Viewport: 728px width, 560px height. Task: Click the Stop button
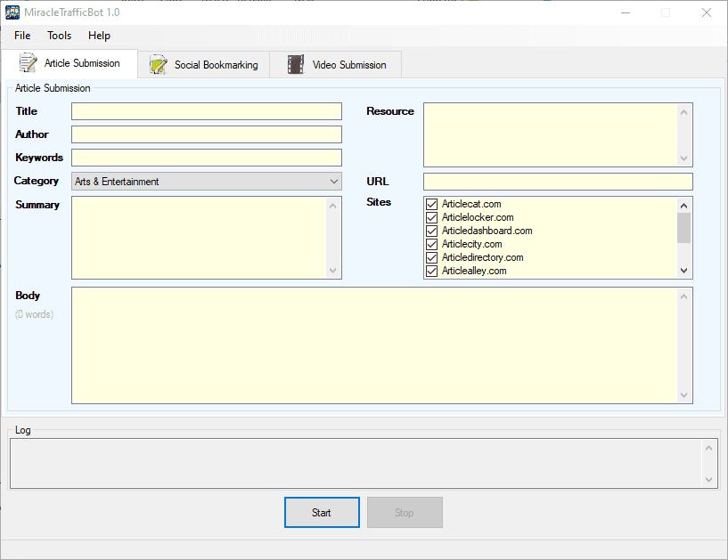click(405, 512)
